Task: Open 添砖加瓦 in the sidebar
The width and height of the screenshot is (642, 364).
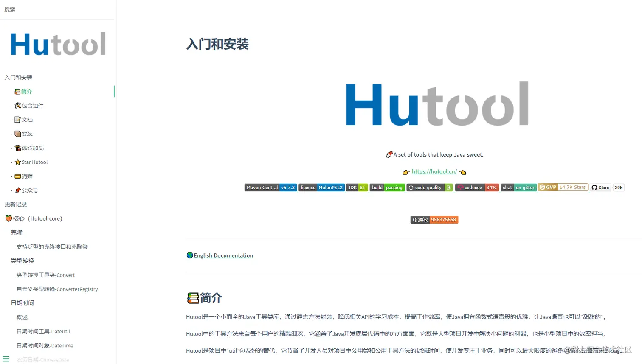Action: pyautogui.click(x=32, y=148)
